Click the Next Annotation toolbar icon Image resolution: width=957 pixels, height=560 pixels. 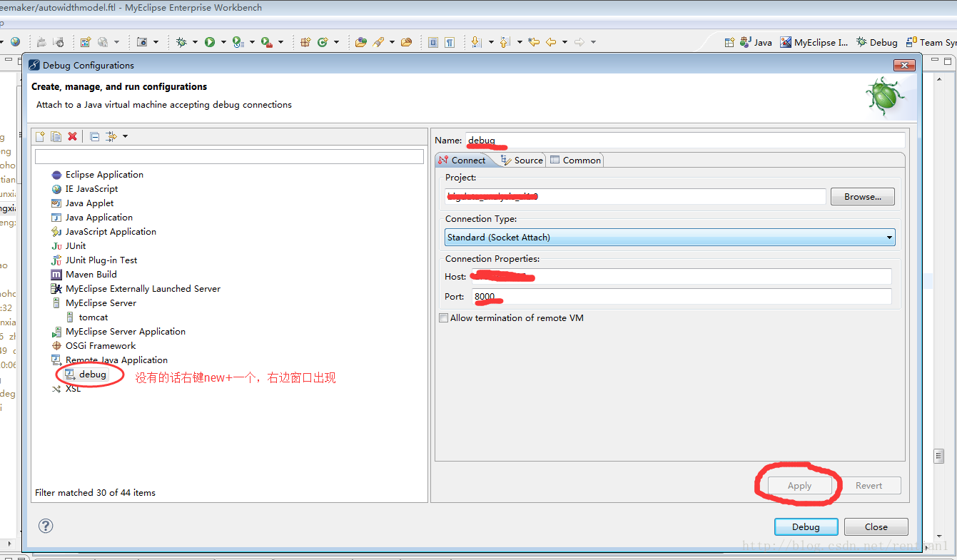tap(477, 42)
